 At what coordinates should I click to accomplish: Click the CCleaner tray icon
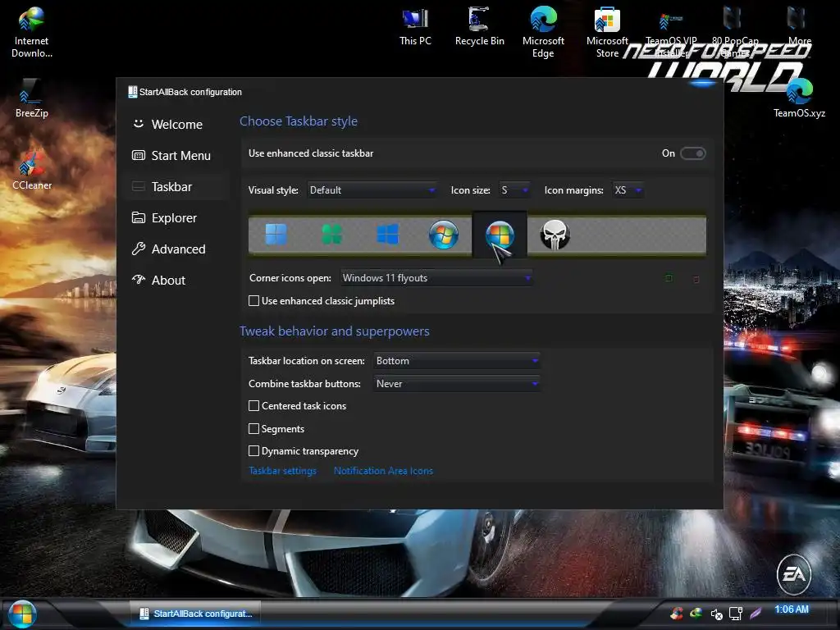coord(677,613)
